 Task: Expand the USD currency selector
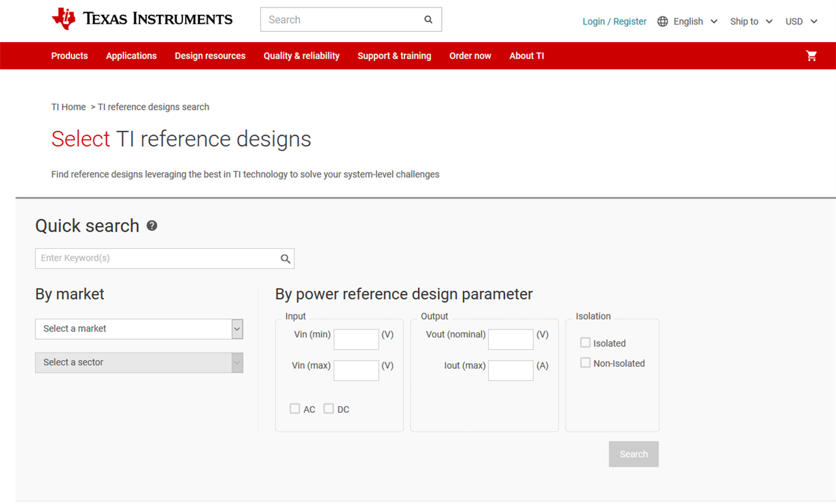coord(802,22)
